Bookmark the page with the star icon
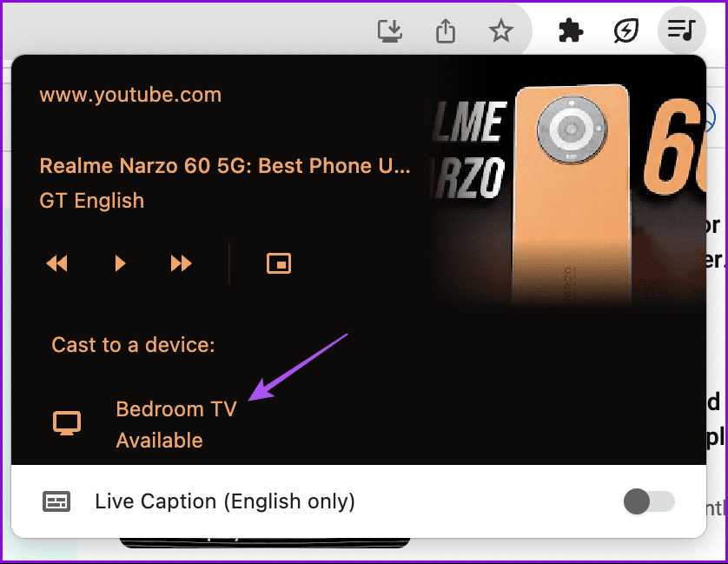This screenshot has height=564, width=728. click(501, 30)
